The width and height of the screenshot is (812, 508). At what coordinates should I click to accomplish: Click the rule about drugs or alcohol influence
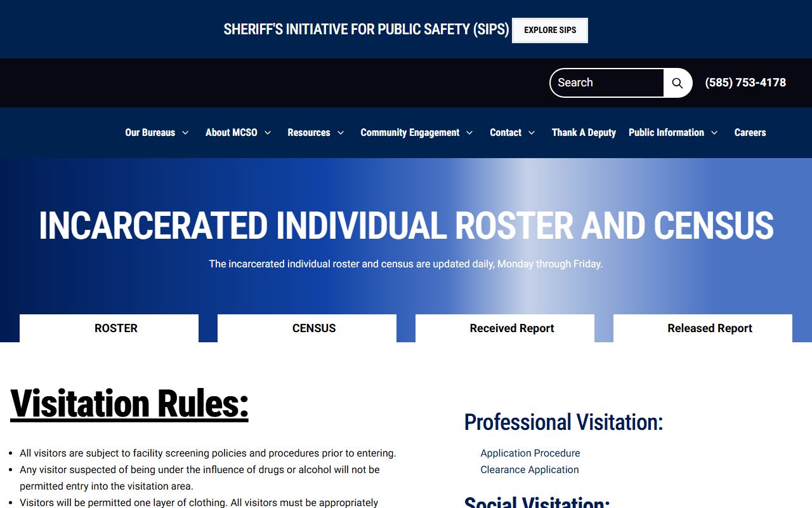coord(200,478)
